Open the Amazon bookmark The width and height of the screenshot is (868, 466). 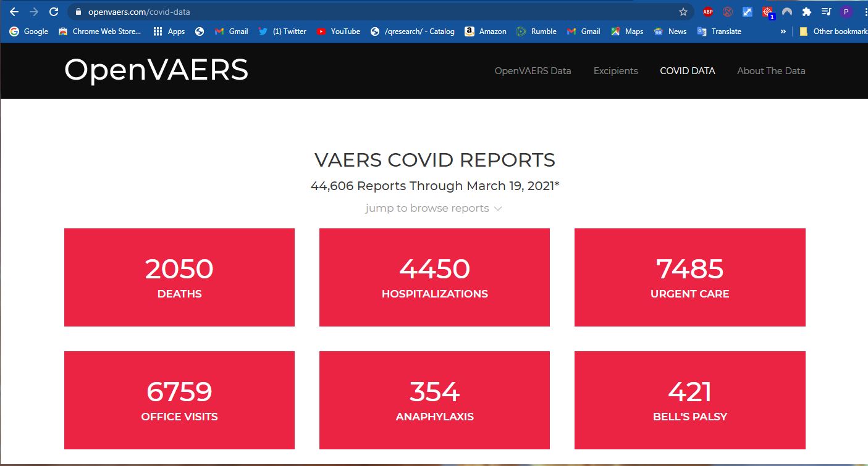click(486, 31)
